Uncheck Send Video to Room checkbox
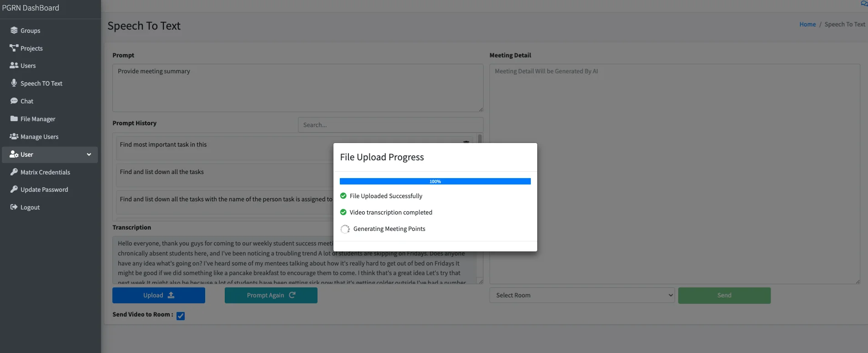The height and width of the screenshot is (353, 868). pyautogui.click(x=181, y=316)
